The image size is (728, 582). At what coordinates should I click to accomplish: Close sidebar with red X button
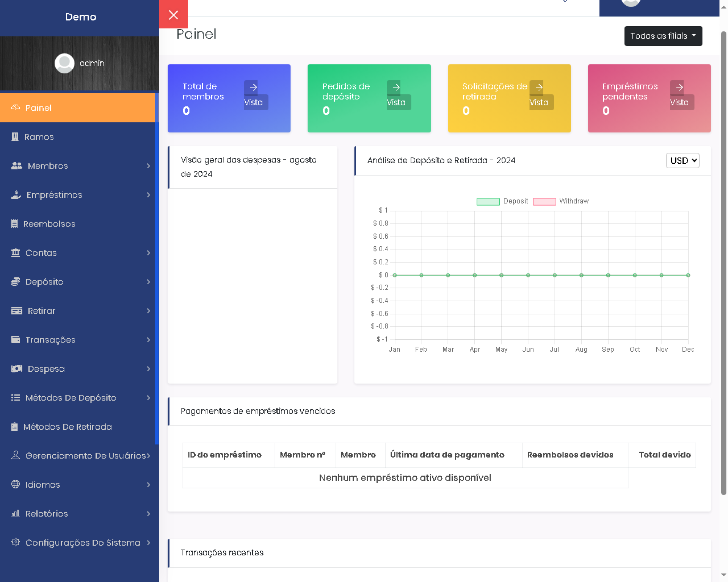tap(173, 15)
